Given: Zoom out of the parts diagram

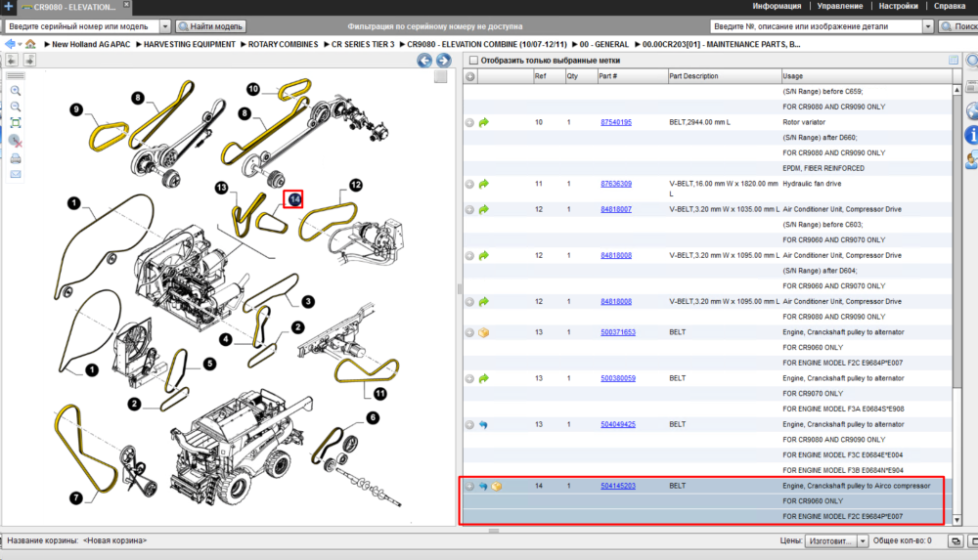Looking at the screenshot, I should tap(16, 108).
